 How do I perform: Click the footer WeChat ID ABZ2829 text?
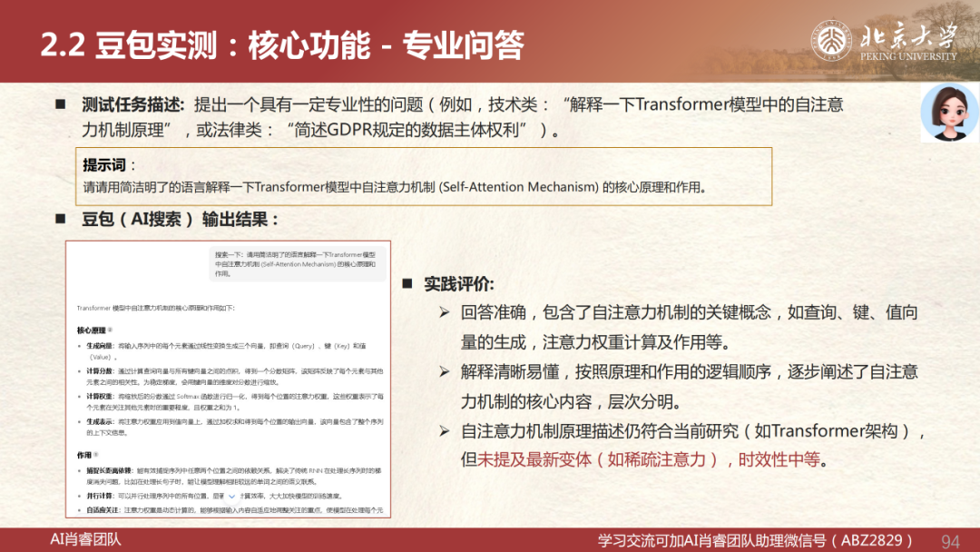pos(871,540)
